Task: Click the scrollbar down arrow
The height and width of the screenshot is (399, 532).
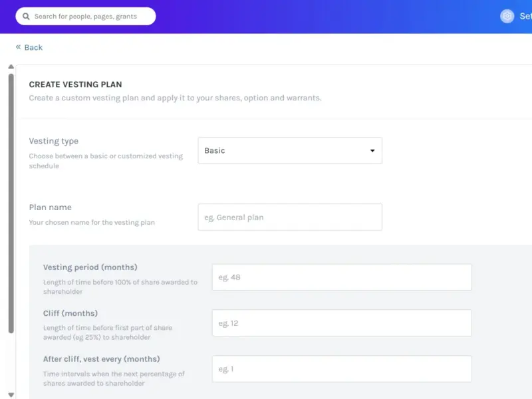Action: [x=11, y=395]
